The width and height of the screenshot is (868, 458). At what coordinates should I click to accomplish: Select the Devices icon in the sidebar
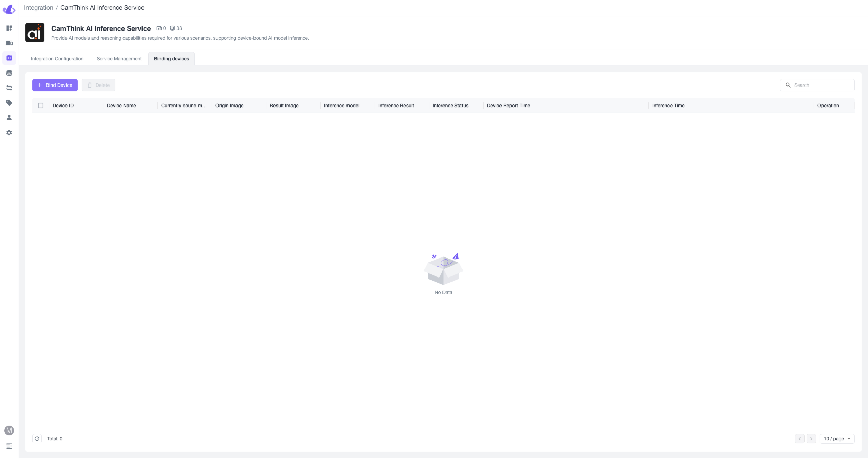point(9,43)
